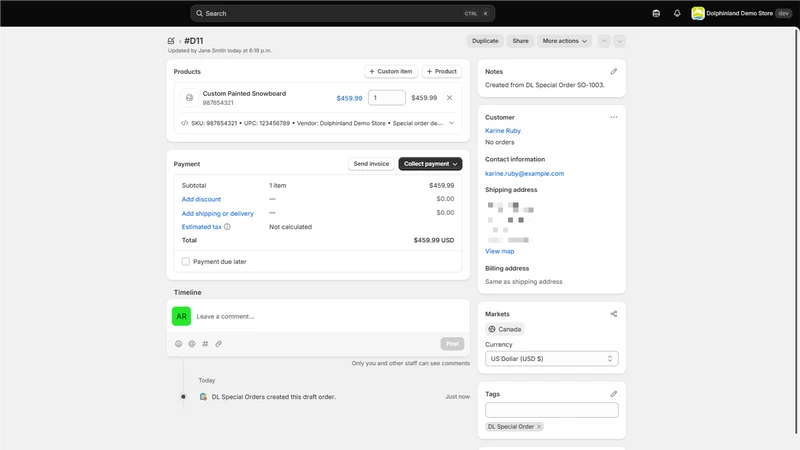Click the View map link
The height and width of the screenshot is (450, 800).
pos(499,251)
